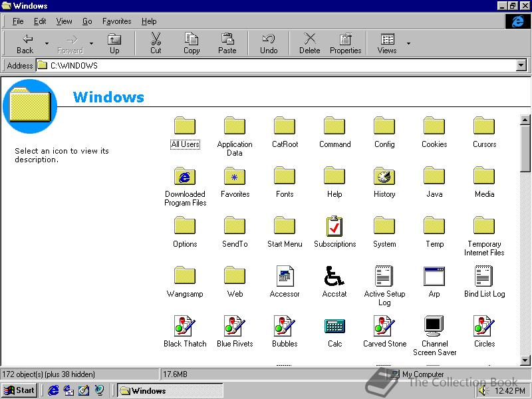Click the 12:42 PM tray clock
Viewport: 532px width, 399px height.
pos(510,391)
